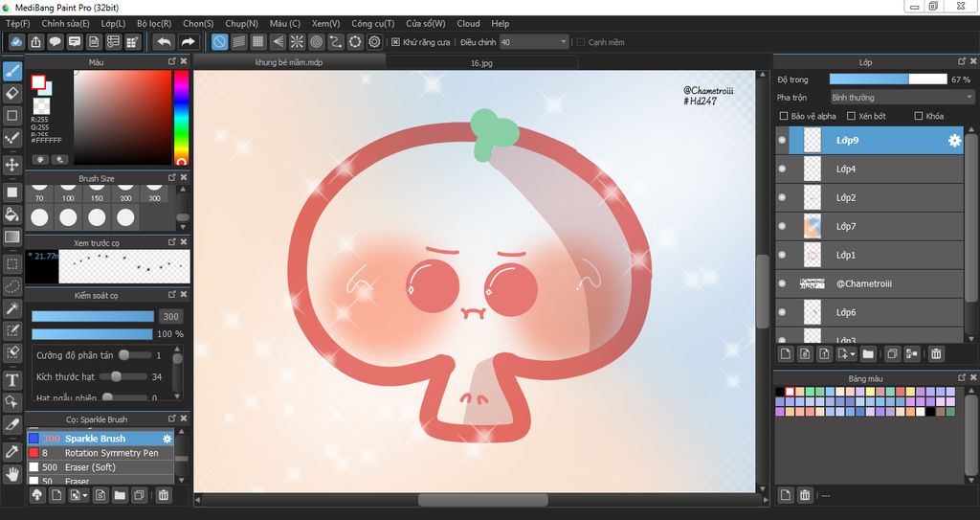Choose the 150 brush size preset

pyautogui.click(x=97, y=192)
